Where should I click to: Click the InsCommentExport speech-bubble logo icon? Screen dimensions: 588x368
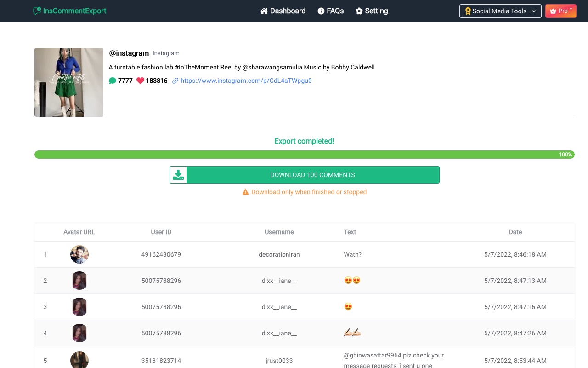pos(37,11)
